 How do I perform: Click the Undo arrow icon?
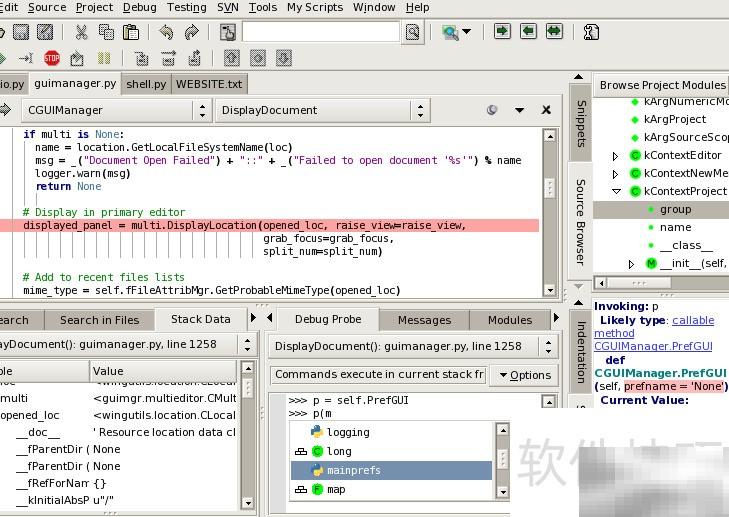click(166, 32)
